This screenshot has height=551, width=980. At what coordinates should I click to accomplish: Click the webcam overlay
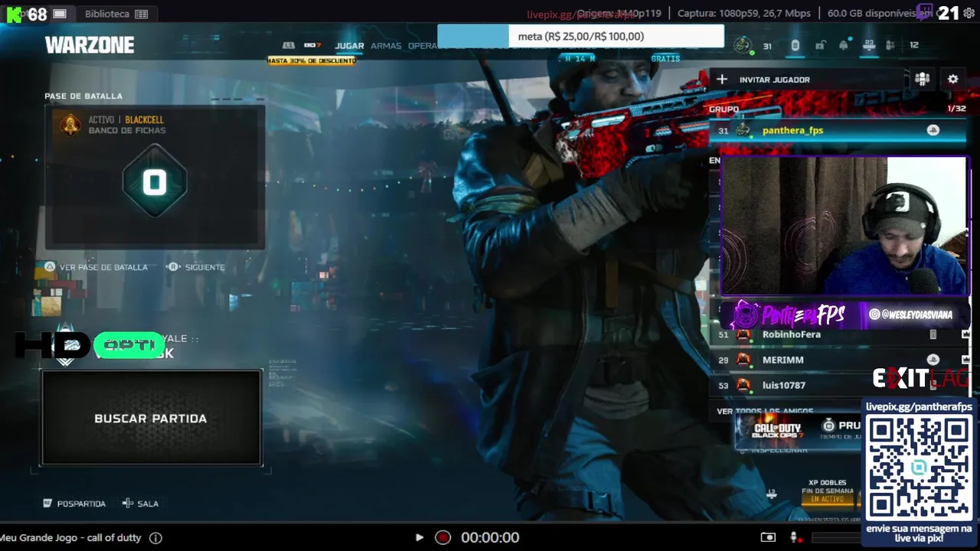pos(844,227)
